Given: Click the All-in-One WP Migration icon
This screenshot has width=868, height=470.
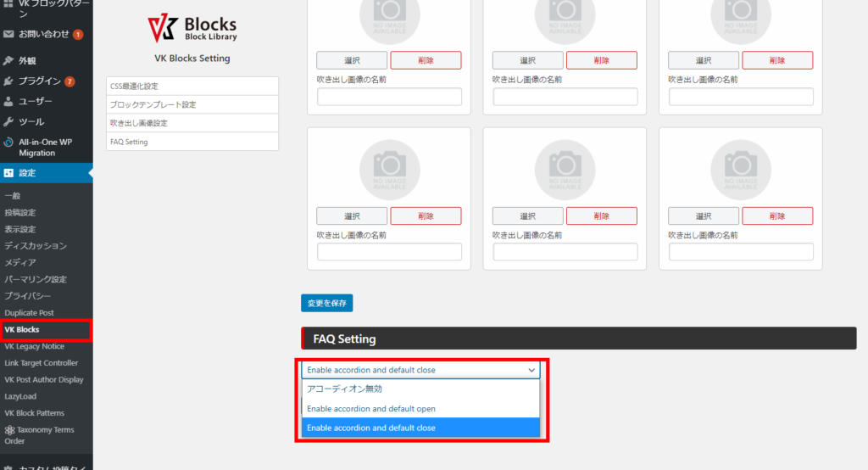Looking at the screenshot, I should (8, 142).
